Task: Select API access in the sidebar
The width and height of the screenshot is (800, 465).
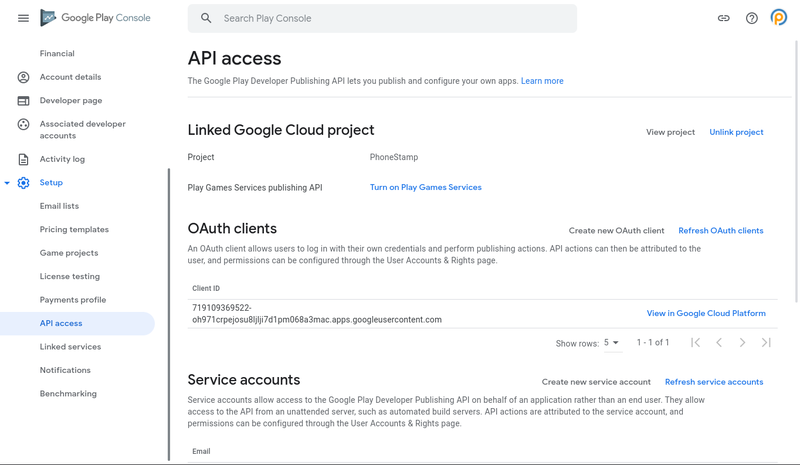Action: coord(77,324)
